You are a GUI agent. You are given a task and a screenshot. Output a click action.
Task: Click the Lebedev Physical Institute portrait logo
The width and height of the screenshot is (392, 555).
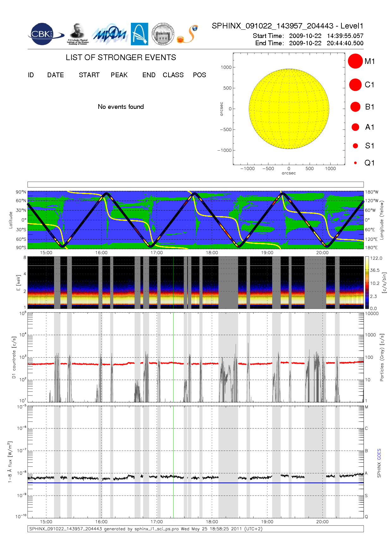point(77,34)
